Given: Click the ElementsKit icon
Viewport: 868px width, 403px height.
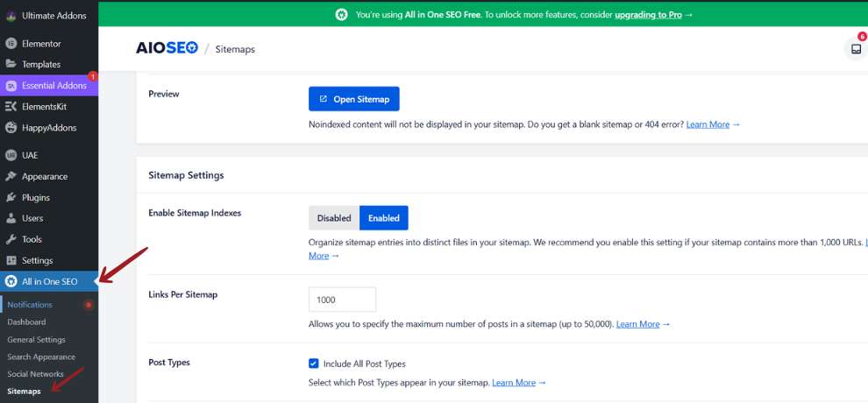Looking at the screenshot, I should coord(11,107).
